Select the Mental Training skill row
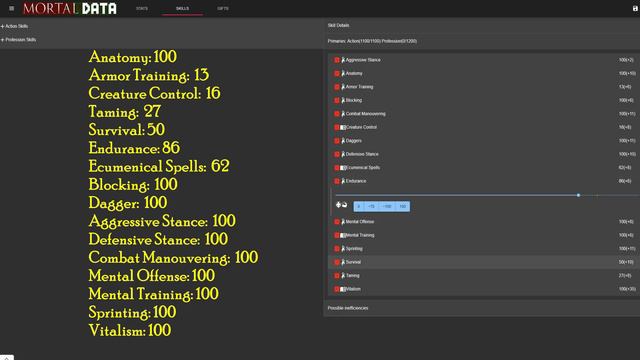Image resolution: width=640 pixels, height=360 pixels. pyautogui.click(x=484, y=236)
